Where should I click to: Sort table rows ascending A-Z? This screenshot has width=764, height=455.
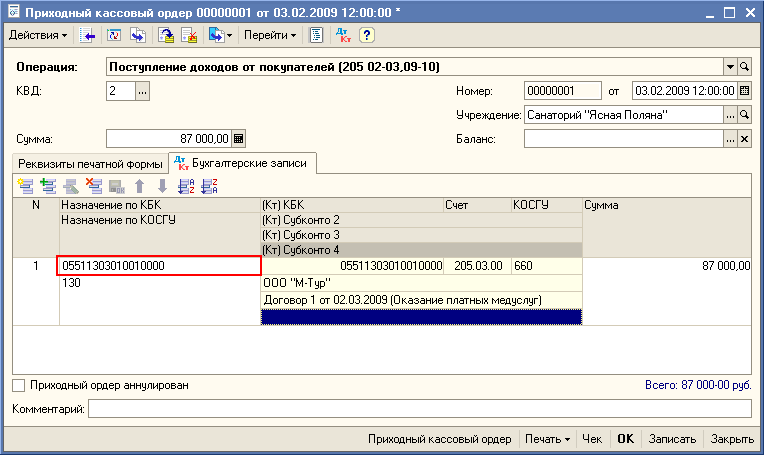pyautogui.click(x=186, y=185)
